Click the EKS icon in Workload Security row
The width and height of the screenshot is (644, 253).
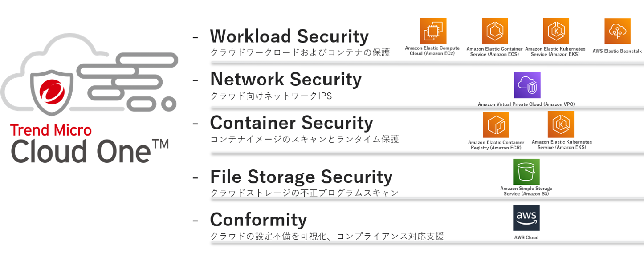tap(556, 31)
